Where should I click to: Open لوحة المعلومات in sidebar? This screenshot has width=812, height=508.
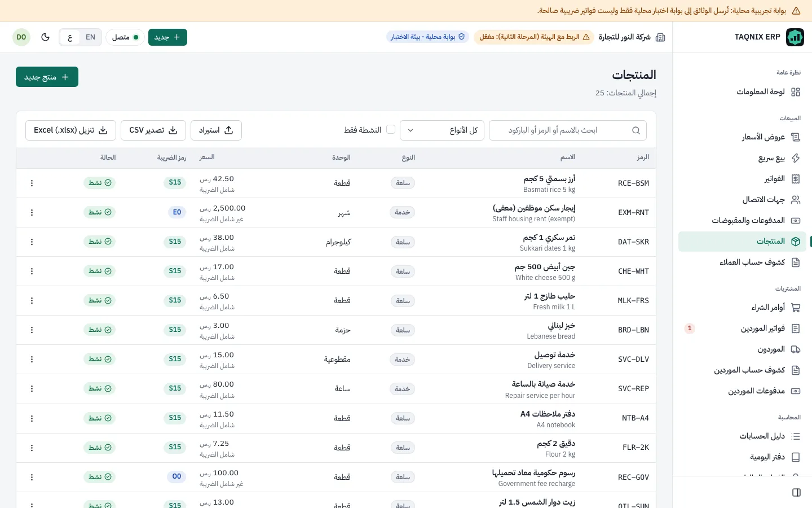coord(742,92)
